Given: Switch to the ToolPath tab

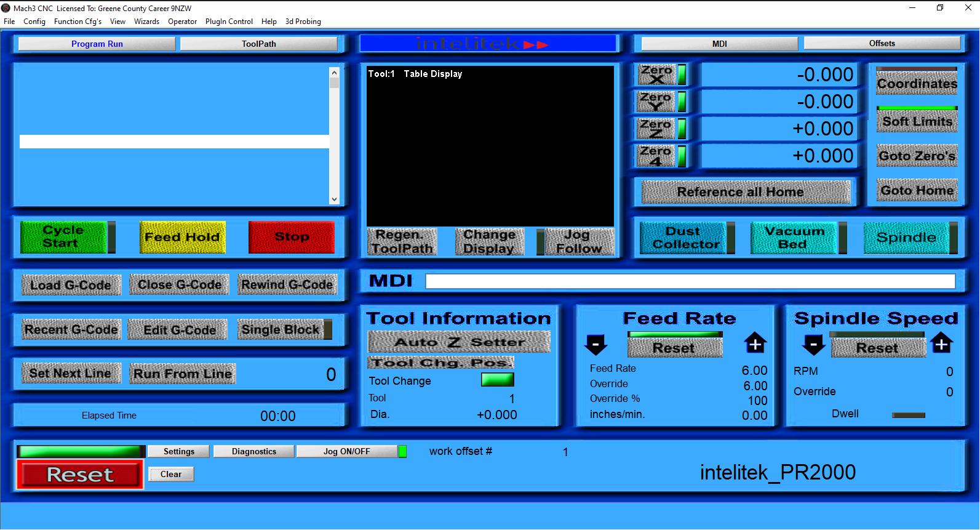Looking at the screenshot, I should tap(259, 44).
